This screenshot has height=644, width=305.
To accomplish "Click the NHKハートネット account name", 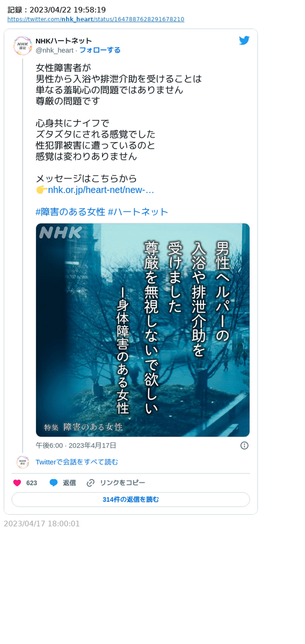I will coord(63,41).
